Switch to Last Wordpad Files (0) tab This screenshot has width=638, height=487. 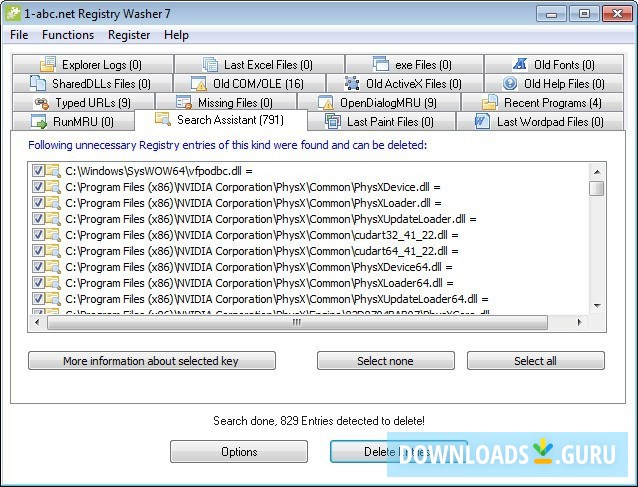540,121
